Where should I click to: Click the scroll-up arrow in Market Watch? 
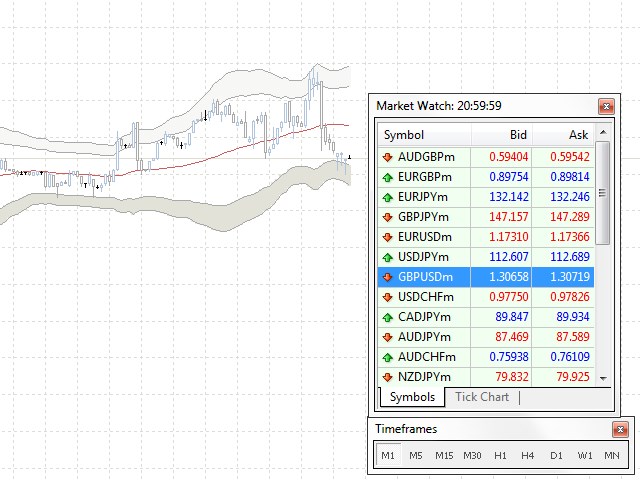(x=603, y=132)
